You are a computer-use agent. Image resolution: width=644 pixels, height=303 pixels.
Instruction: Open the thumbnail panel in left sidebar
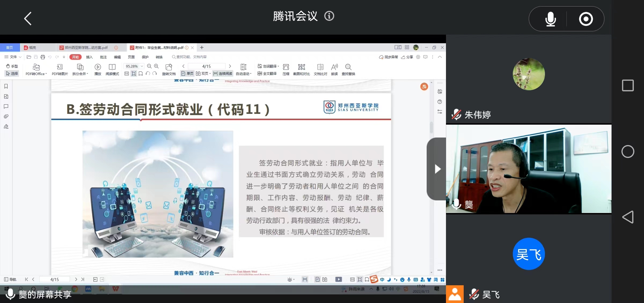tap(6, 96)
